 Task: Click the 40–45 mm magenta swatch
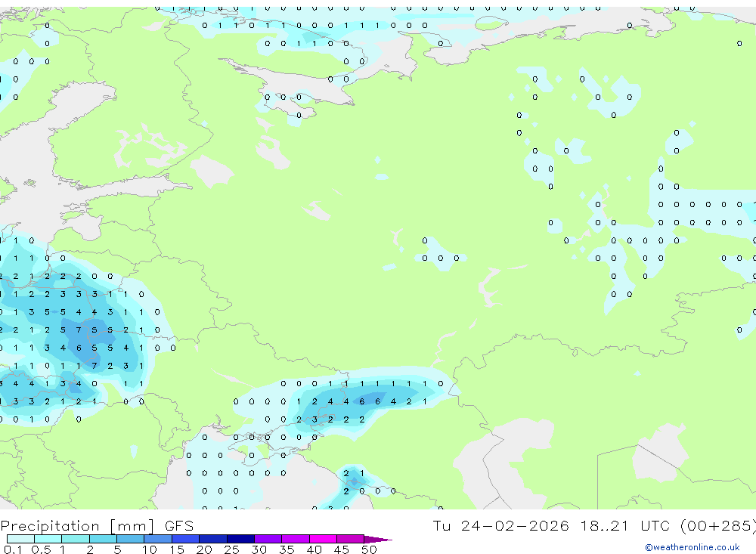point(323,539)
